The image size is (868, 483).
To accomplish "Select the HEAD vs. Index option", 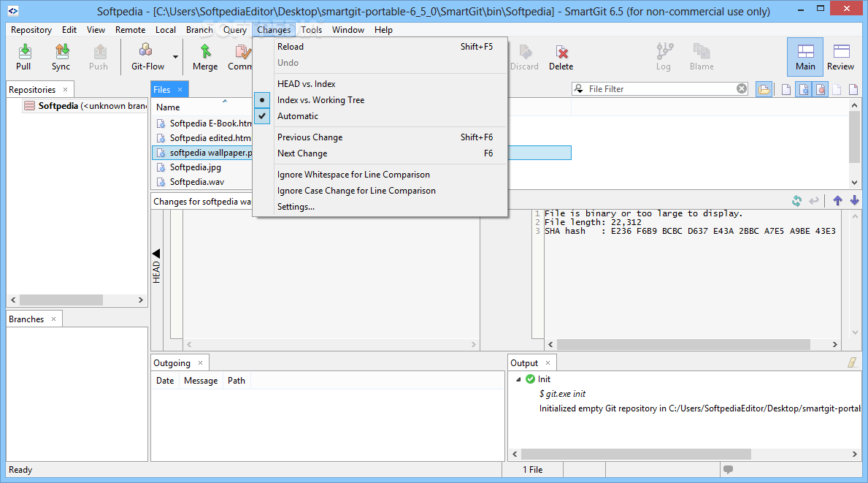I will tap(380, 84).
